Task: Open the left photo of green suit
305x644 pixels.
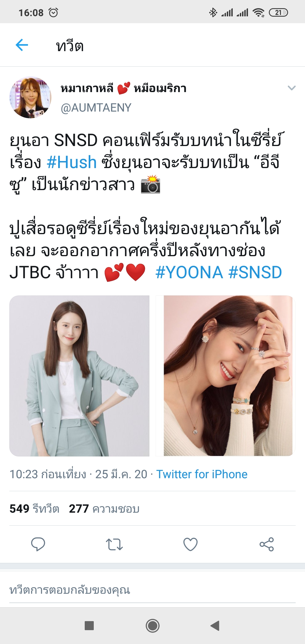Action: [79, 376]
